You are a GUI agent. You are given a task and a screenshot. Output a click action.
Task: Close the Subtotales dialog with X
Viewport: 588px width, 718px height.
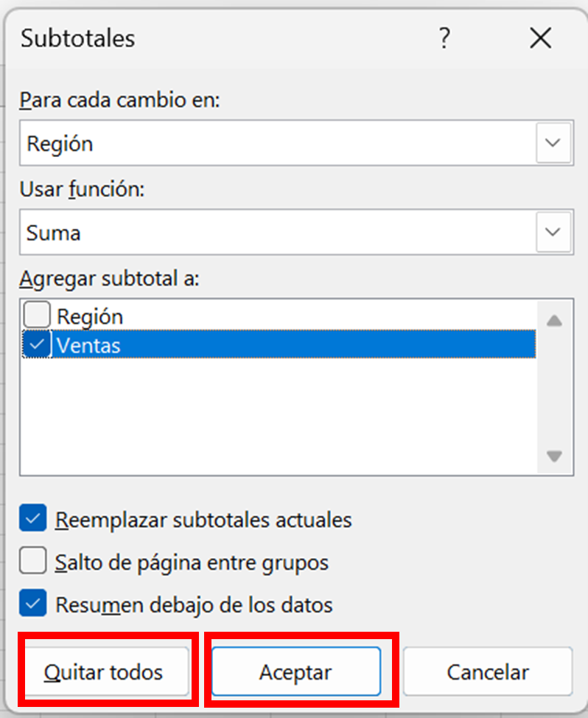540,38
